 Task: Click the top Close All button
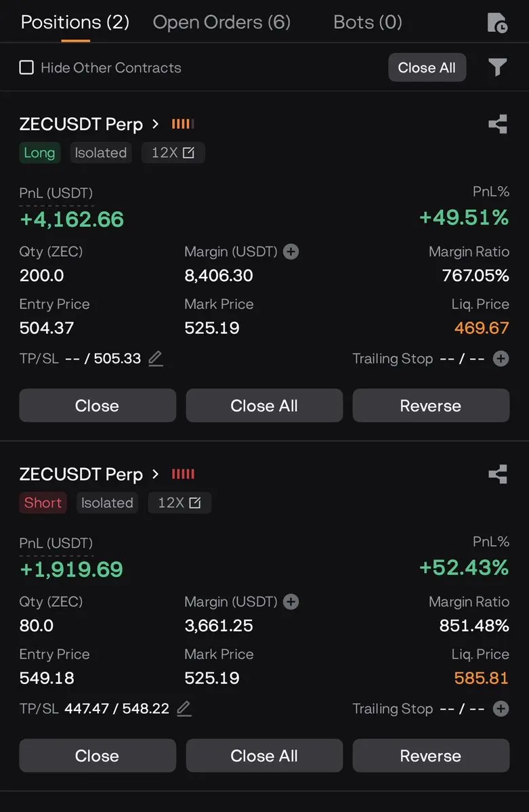427,67
